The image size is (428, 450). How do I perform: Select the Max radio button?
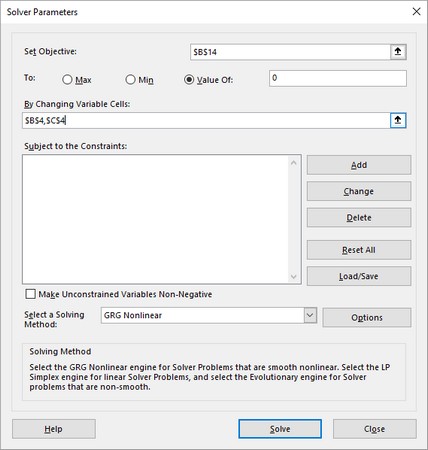point(67,80)
